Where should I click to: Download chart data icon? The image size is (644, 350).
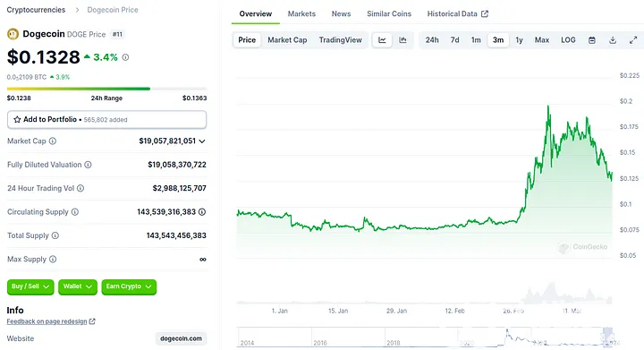tap(613, 40)
